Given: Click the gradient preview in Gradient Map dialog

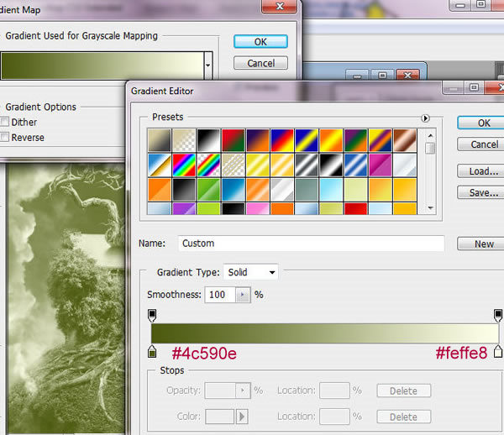Looking at the screenshot, I should tap(102, 66).
